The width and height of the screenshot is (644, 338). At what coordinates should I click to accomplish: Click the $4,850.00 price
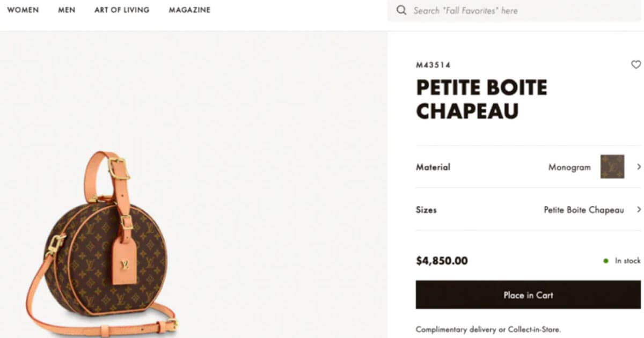pyautogui.click(x=442, y=261)
